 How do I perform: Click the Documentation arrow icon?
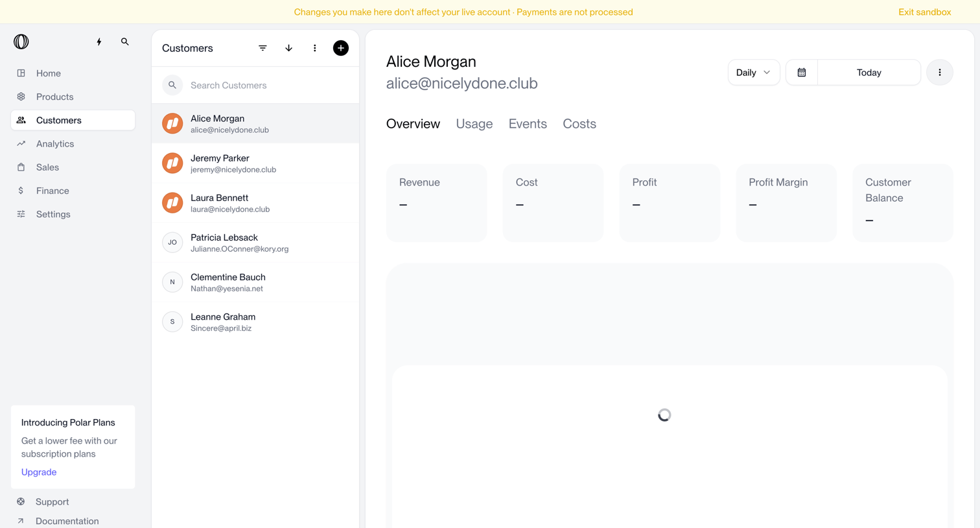21,521
